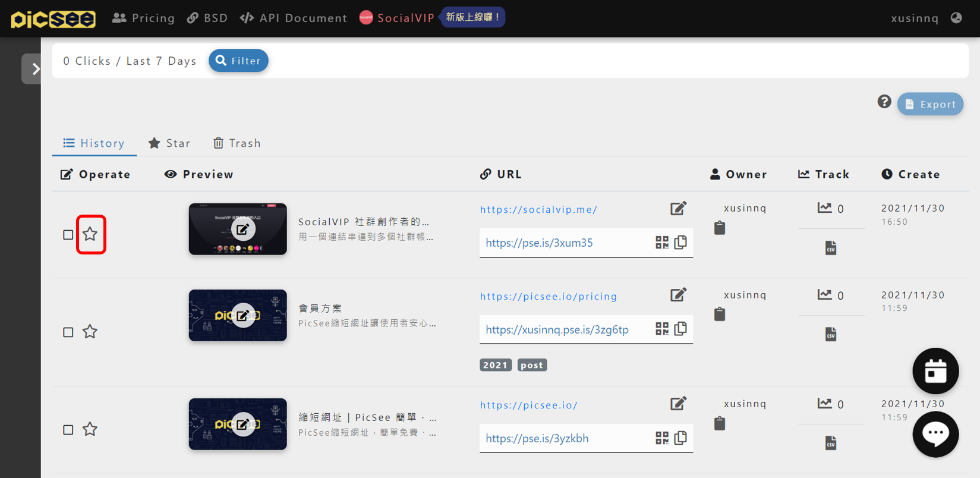Viewport: 980px width, 478px height.
Task: Copy the pse.is/3yzkbh short link
Action: click(x=681, y=438)
